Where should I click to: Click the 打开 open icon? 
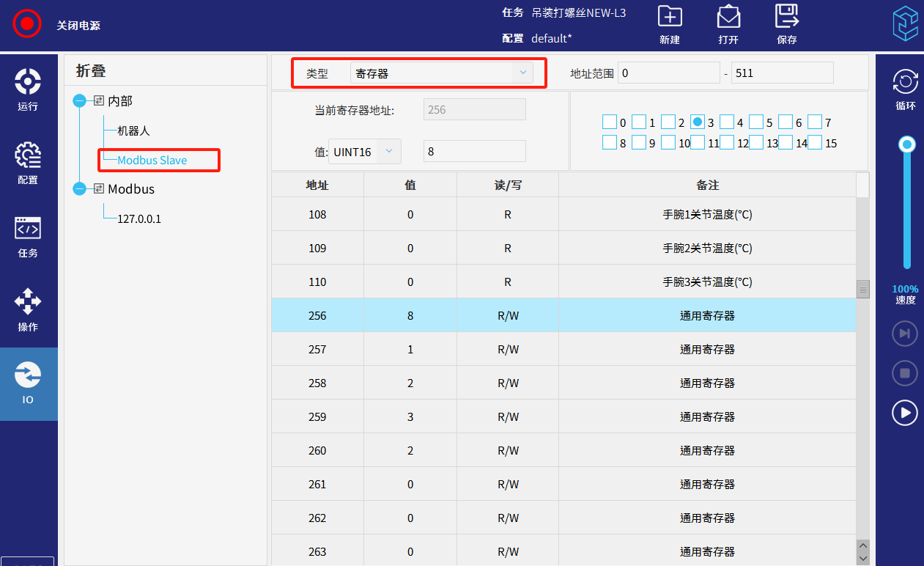[x=728, y=17]
